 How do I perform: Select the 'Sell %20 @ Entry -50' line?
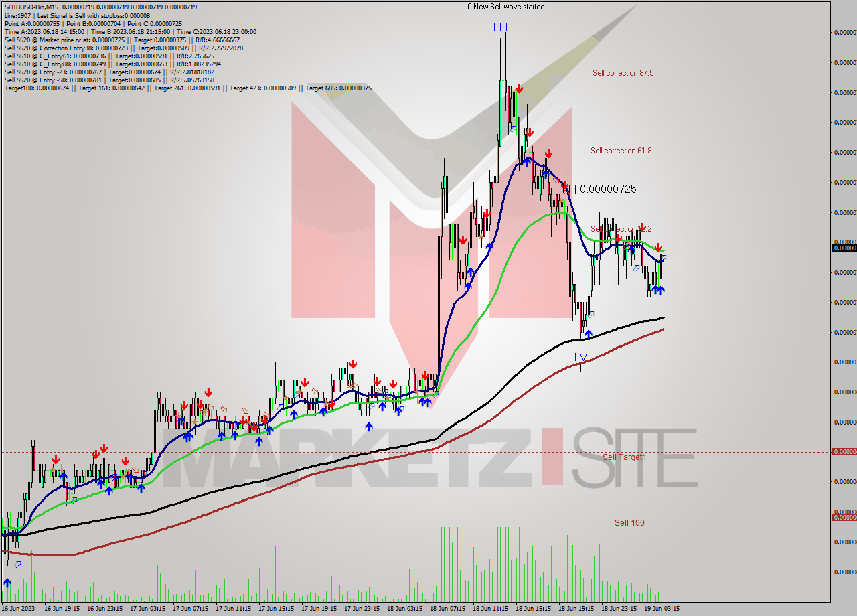tap(109, 80)
